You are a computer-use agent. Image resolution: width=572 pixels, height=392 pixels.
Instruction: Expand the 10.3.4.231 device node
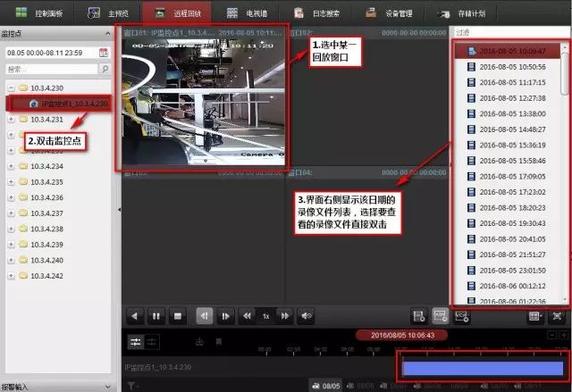tap(10, 119)
